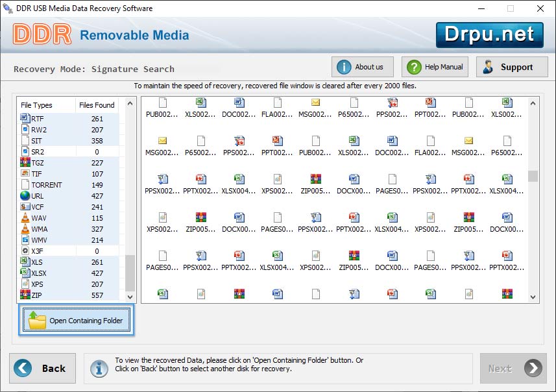Image resolution: width=556 pixels, height=392 pixels.
Task: Click file types list scroll-up arrow
Action: point(130,104)
